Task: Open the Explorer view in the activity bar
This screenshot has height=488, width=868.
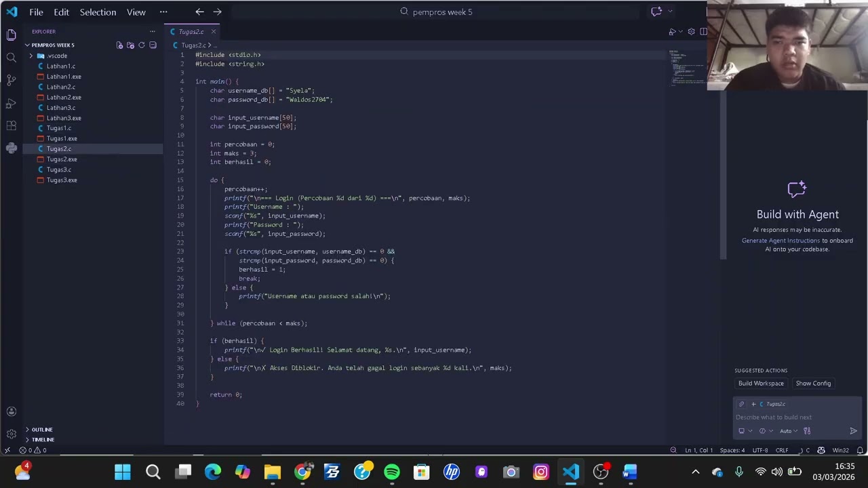Action: (x=11, y=35)
